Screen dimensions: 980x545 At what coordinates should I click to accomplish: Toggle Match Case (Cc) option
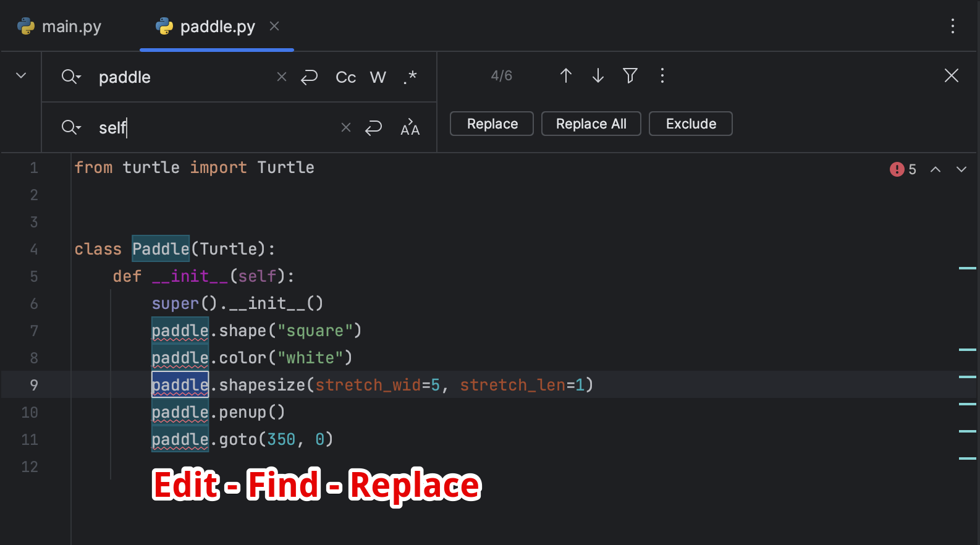pyautogui.click(x=345, y=77)
